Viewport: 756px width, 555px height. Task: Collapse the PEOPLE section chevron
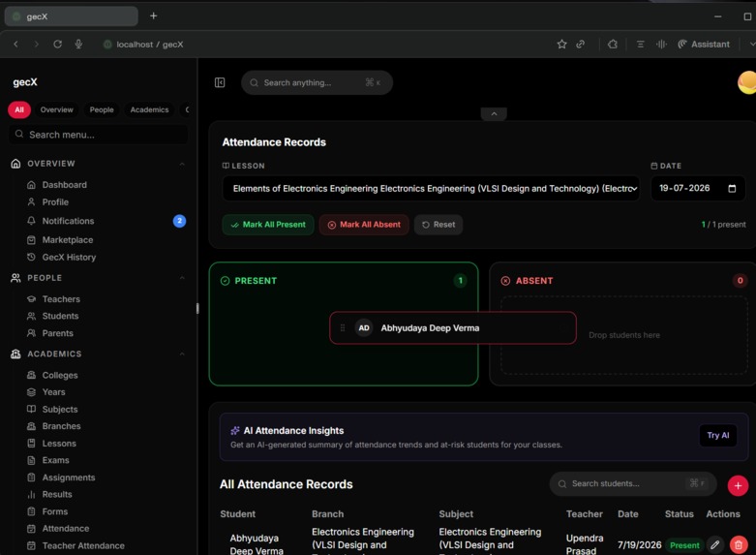[182, 278]
